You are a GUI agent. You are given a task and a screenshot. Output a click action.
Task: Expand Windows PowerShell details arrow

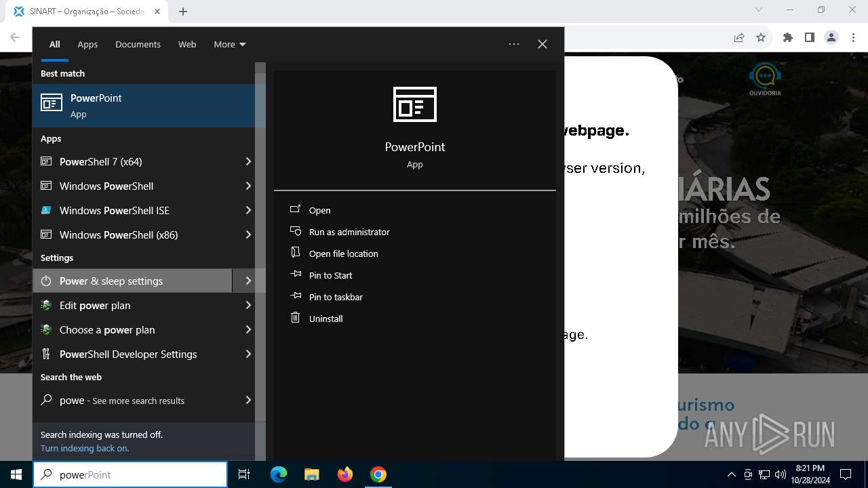[x=248, y=186]
